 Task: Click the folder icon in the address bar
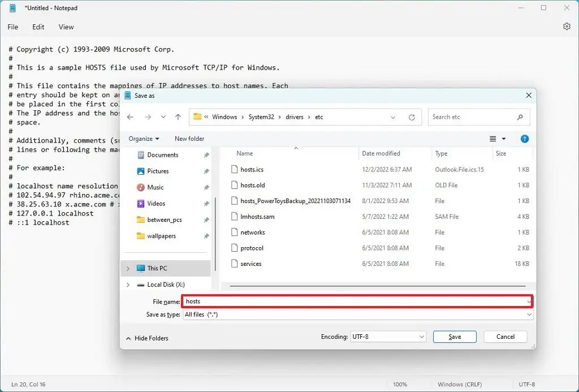tap(196, 117)
